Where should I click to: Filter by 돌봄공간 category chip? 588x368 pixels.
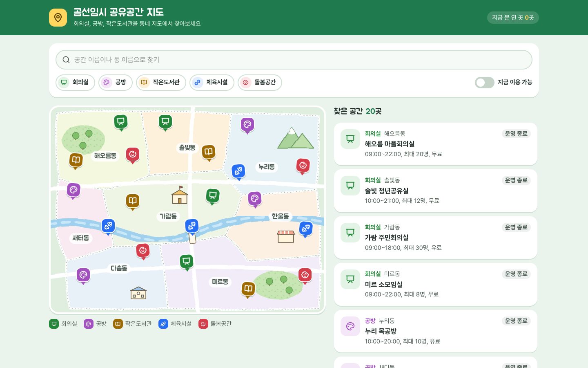260,82
